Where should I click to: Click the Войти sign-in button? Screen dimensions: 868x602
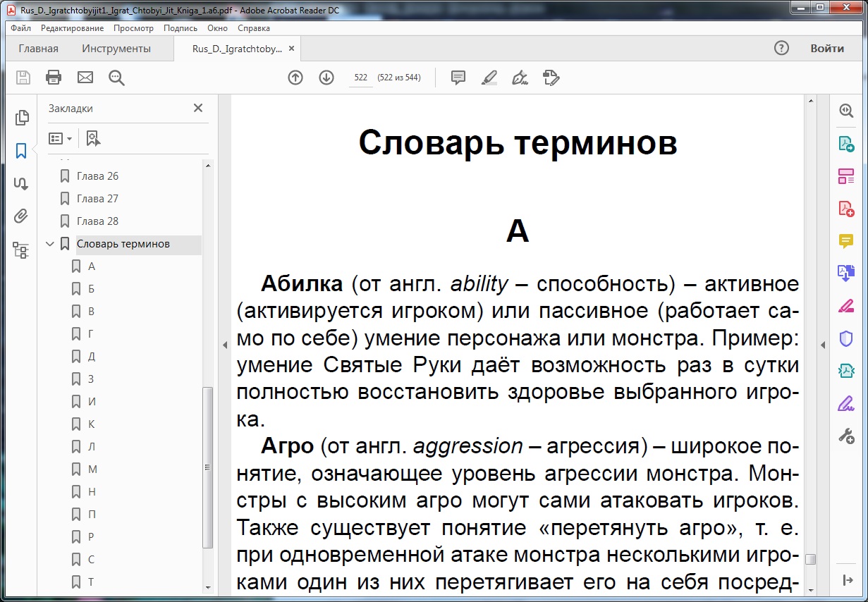click(827, 49)
